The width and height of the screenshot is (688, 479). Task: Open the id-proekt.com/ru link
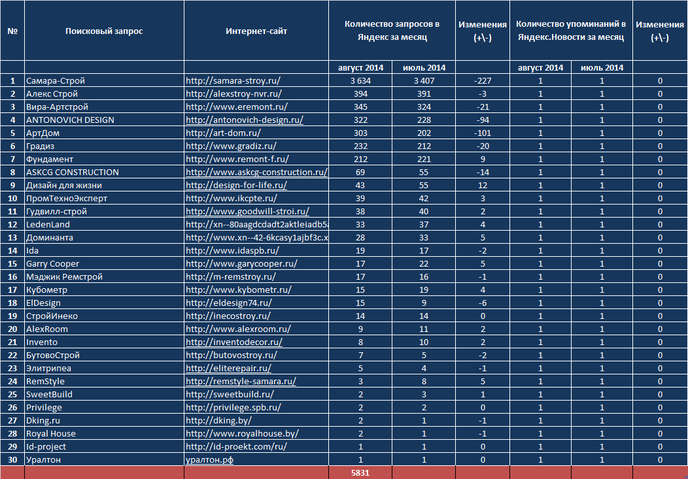[x=236, y=447]
